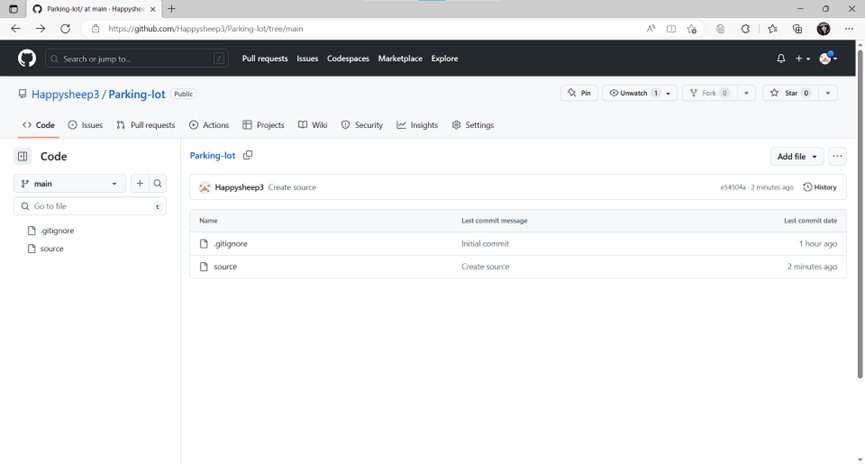Open the Actions tab

[209, 125]
